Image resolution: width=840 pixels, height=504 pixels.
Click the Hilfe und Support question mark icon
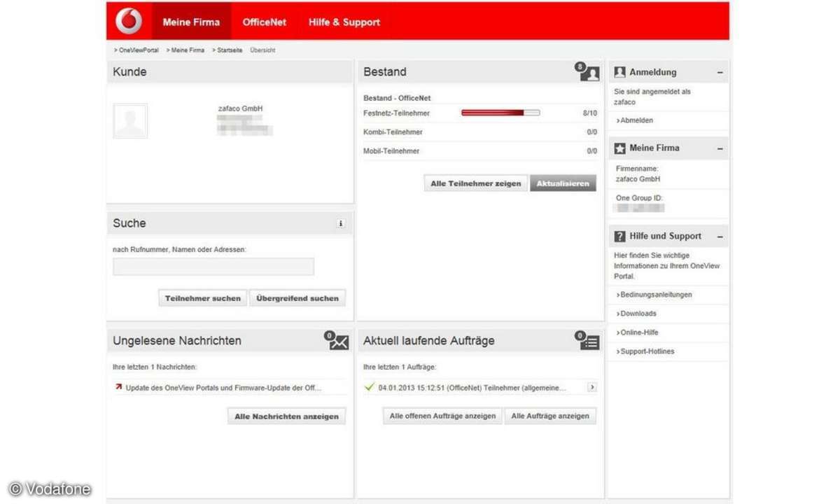point(619,236)
